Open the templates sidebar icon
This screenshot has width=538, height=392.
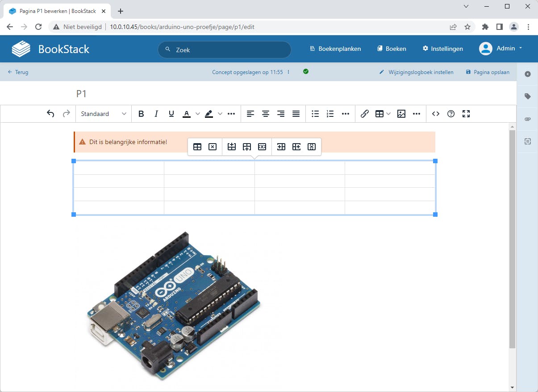pyautogui.click(x=528, y=141)
